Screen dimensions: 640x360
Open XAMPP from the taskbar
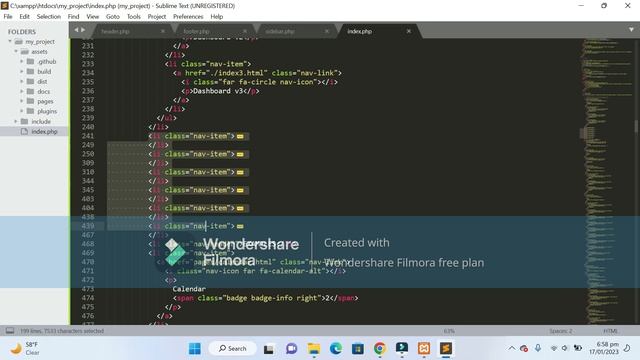pyautogui.click(x=424, y=349)
